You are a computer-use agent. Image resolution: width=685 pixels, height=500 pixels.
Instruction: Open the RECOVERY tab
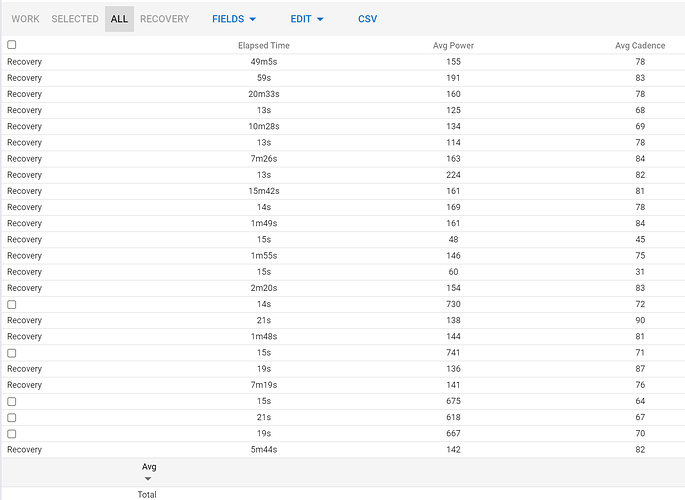[164, 19]
